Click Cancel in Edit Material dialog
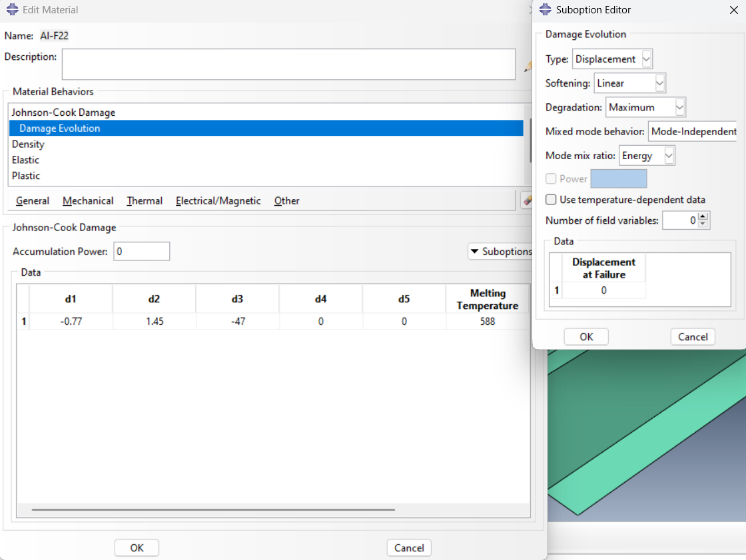The width and height of the screenshot is (746, 560). (409, 547)
